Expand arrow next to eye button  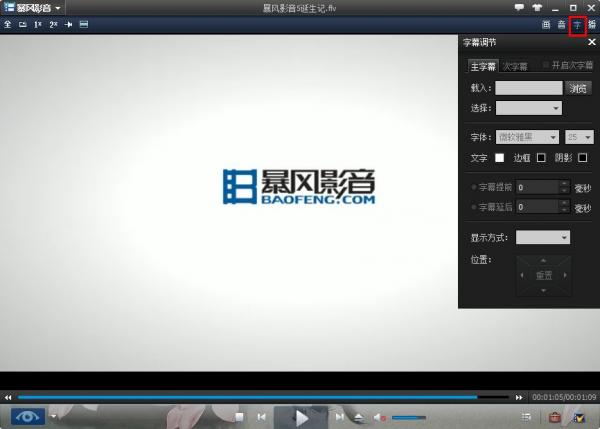click(x=54, y=416)
